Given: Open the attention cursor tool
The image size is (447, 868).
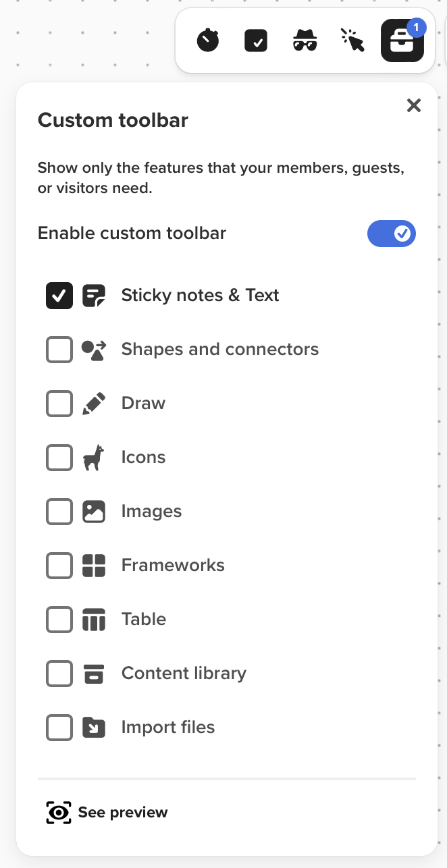Looking at the screenshot, I should [x=353, y=40].
